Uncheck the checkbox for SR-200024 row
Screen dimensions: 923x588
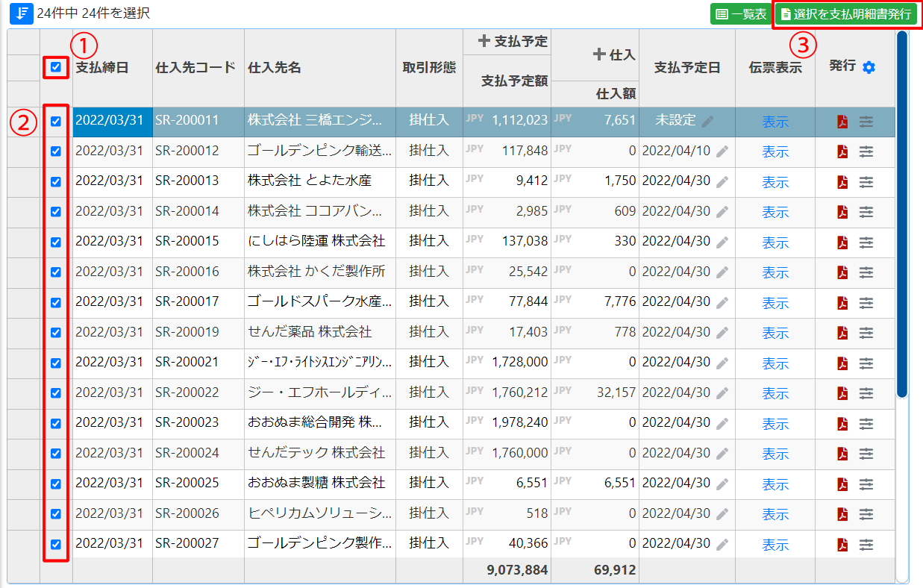tap(56, 453)
